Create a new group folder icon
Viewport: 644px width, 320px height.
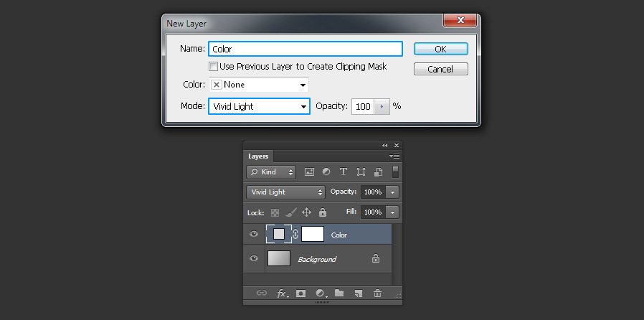(339, 293)
